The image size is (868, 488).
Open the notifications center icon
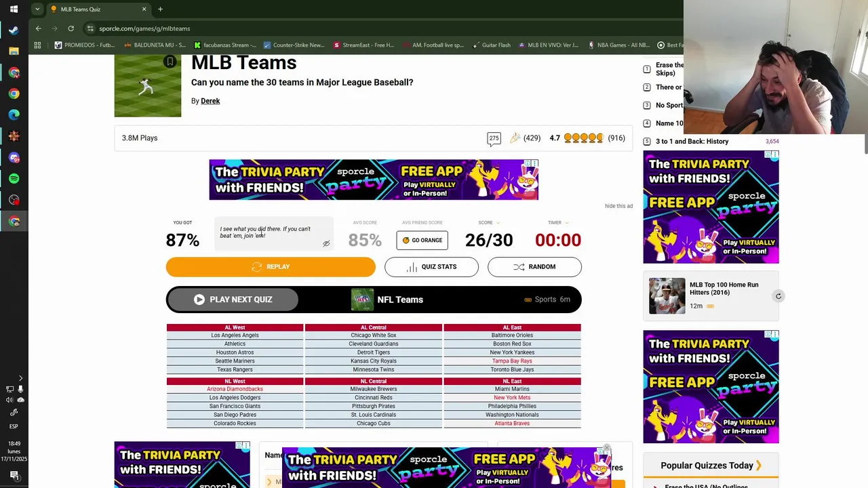(x=14, y=474)
